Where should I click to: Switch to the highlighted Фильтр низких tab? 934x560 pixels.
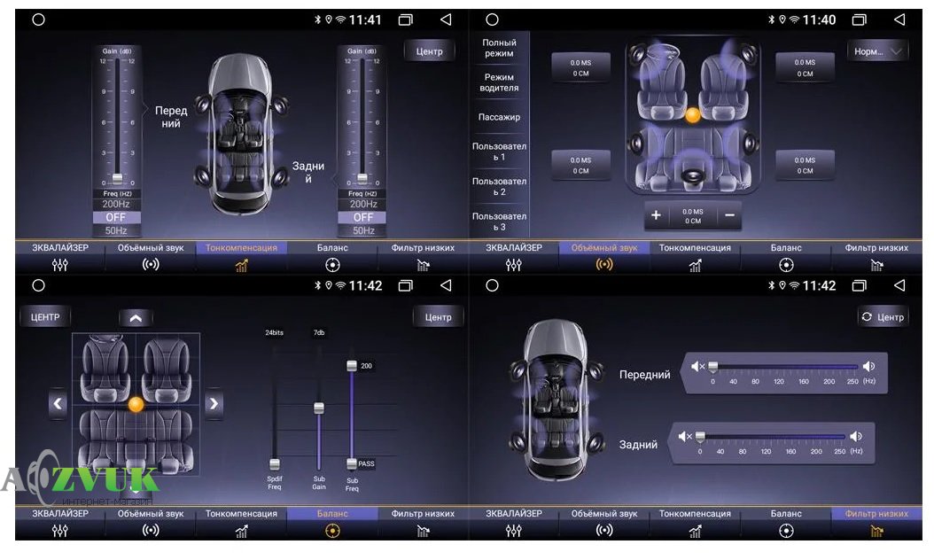pos(876,514)
